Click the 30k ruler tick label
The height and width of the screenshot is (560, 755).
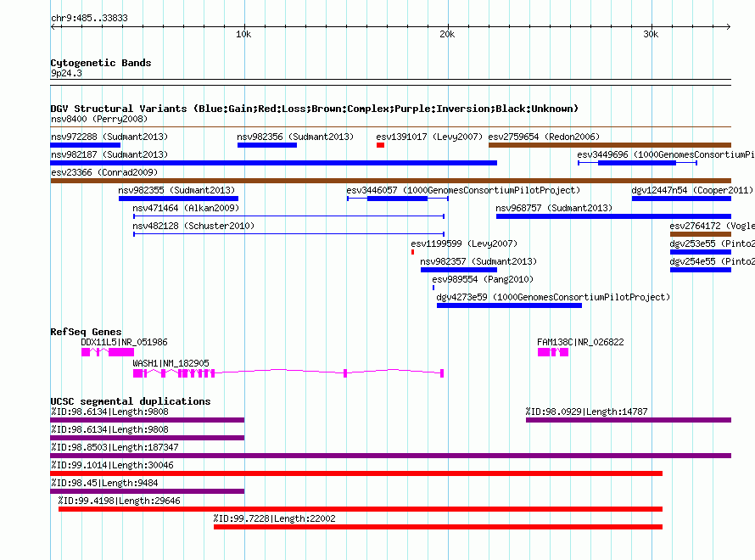pos(651,34)
